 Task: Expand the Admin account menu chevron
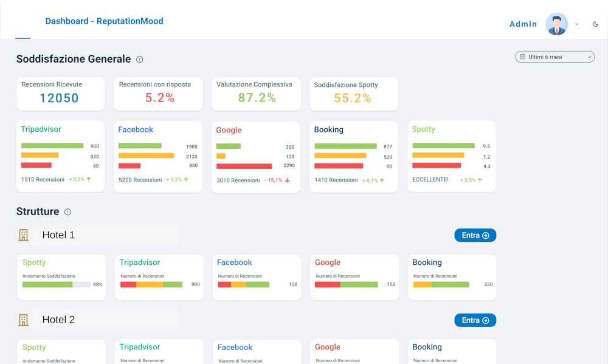pos(577,24)
